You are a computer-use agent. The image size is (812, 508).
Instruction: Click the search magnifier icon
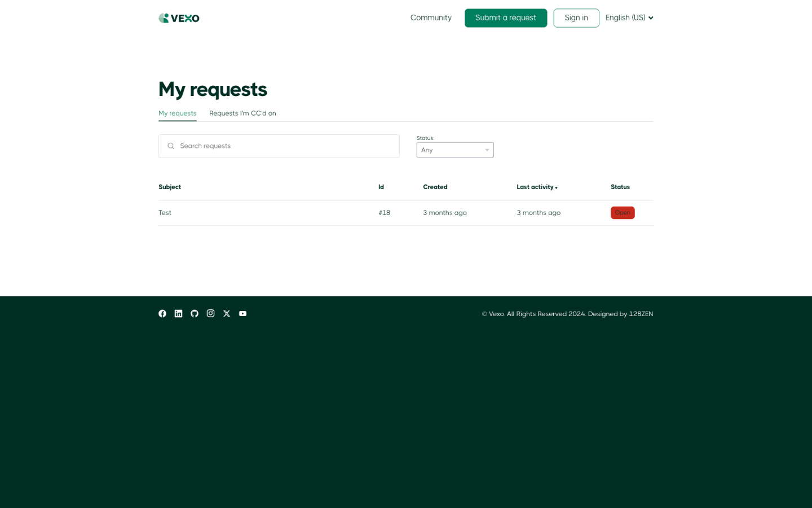(171, 146)
